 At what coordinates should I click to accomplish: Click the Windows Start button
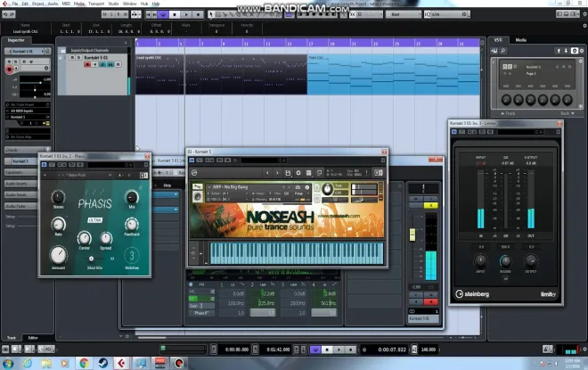pos(8,363)
